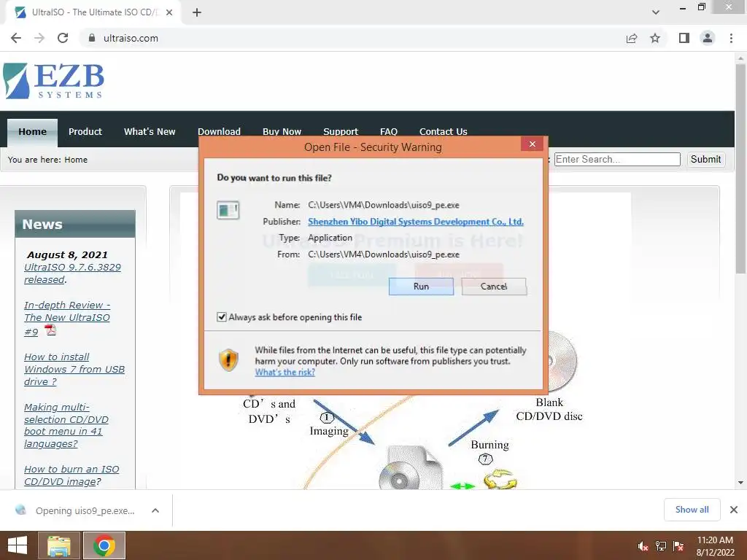Open Action Center flag icon

pos(678,546)
